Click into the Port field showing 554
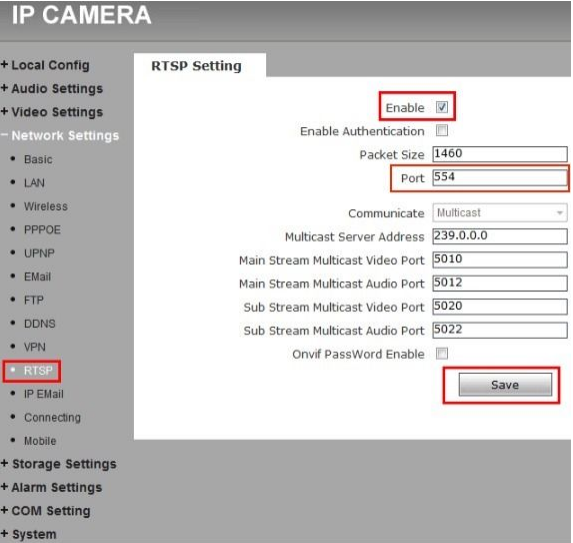This screenshot has width=573, height=543. (500, 178)
